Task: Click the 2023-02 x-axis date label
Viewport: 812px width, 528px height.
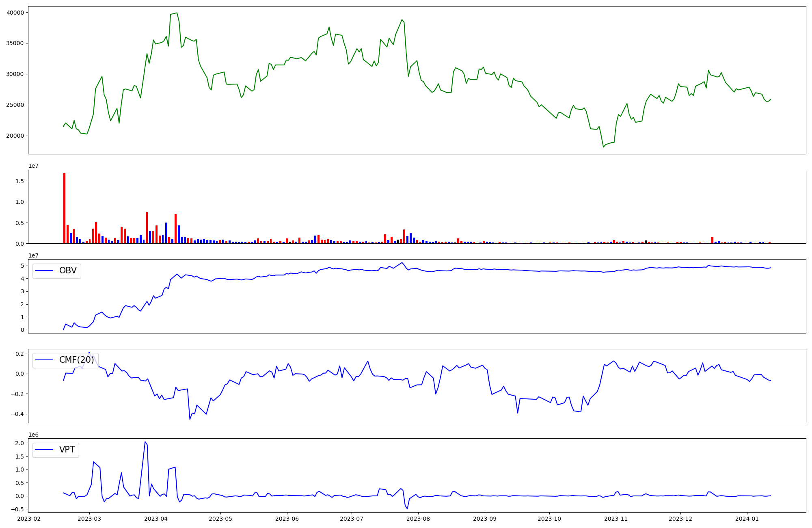Action: (x=29, y=518)
